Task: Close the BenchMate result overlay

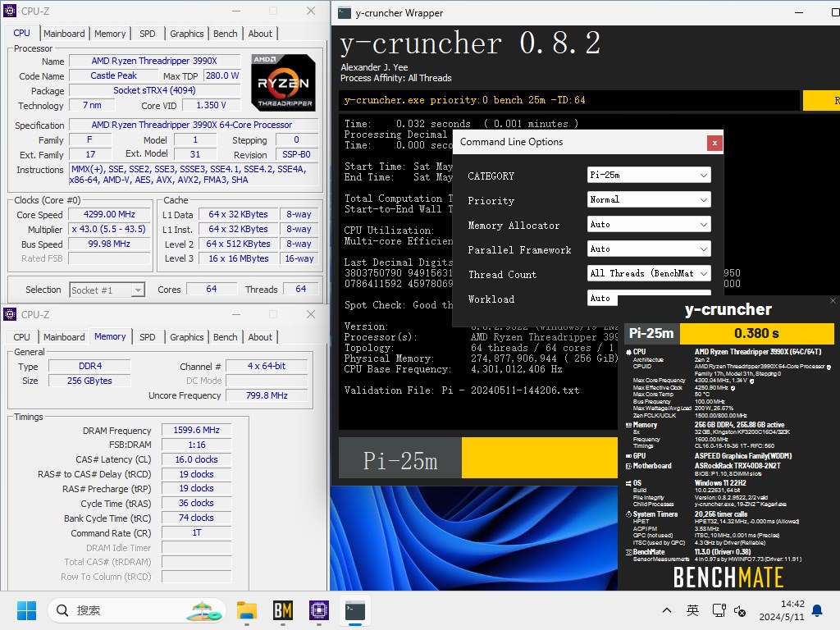Action: pyautogui.click(x=833, y=300)
